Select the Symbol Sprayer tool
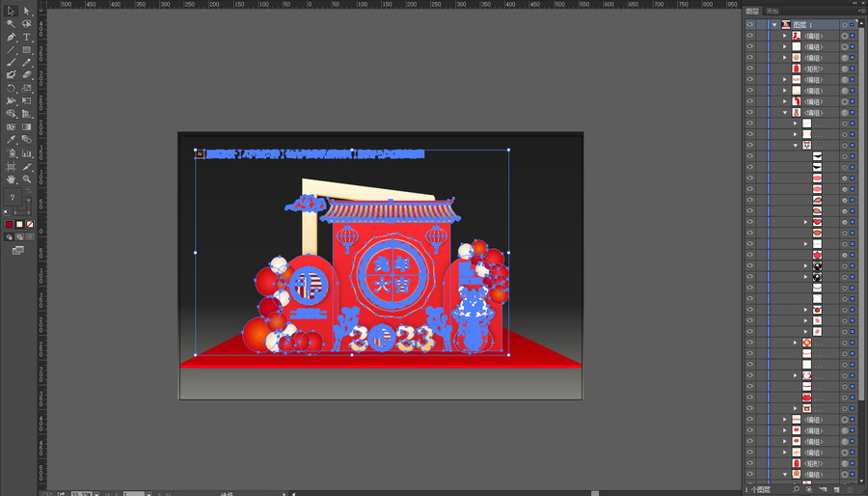Image resolution: width=868 pixels, height=496 pixels. [11, 153]
